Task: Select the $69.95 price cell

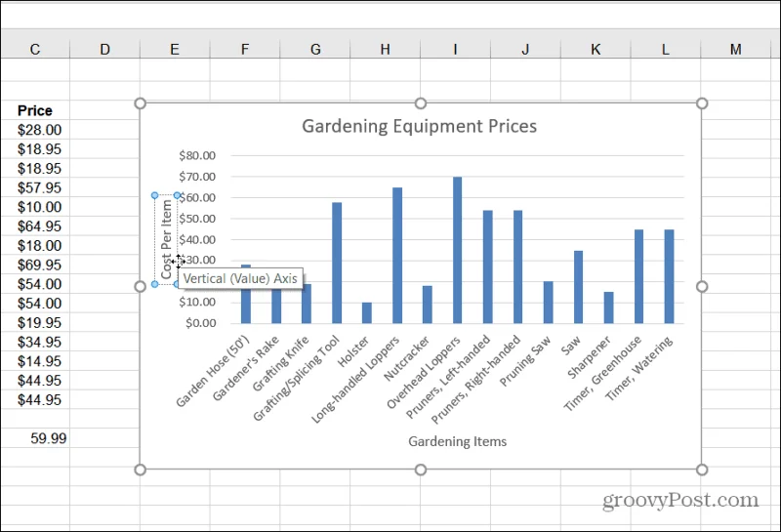Action: pos(35,265)
